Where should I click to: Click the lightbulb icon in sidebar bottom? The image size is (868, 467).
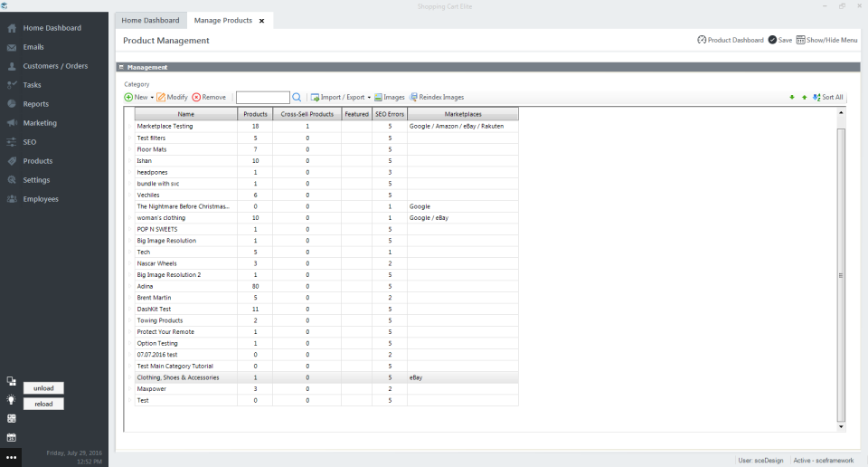(x=11, y=400)
